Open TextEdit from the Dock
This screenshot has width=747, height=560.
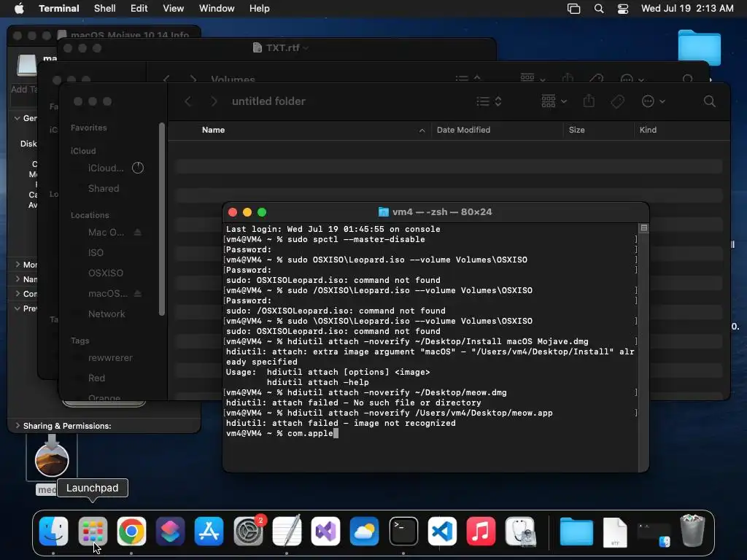287,531
